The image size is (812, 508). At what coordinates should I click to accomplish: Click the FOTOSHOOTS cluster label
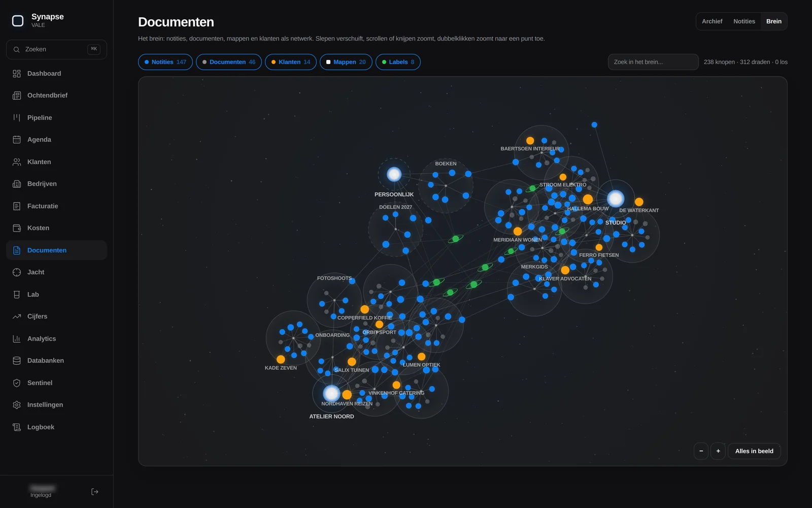pos(334,278)
